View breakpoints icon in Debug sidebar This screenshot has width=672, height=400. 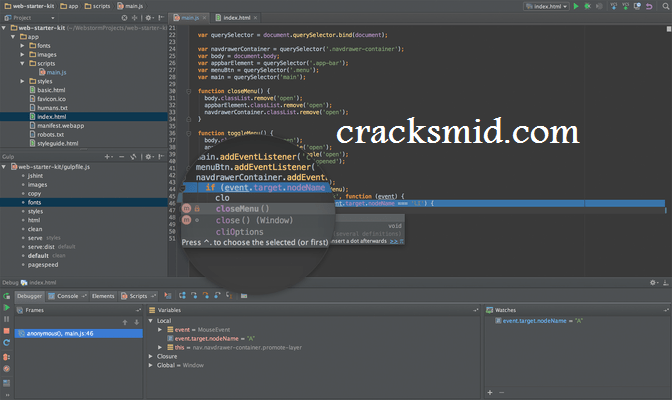[x=6, y=357]
